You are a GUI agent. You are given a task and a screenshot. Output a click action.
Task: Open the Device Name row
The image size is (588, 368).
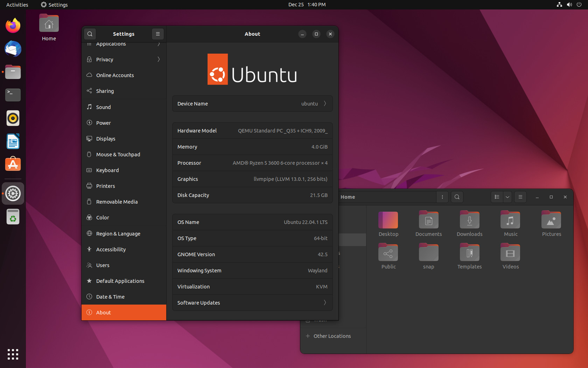252,104
